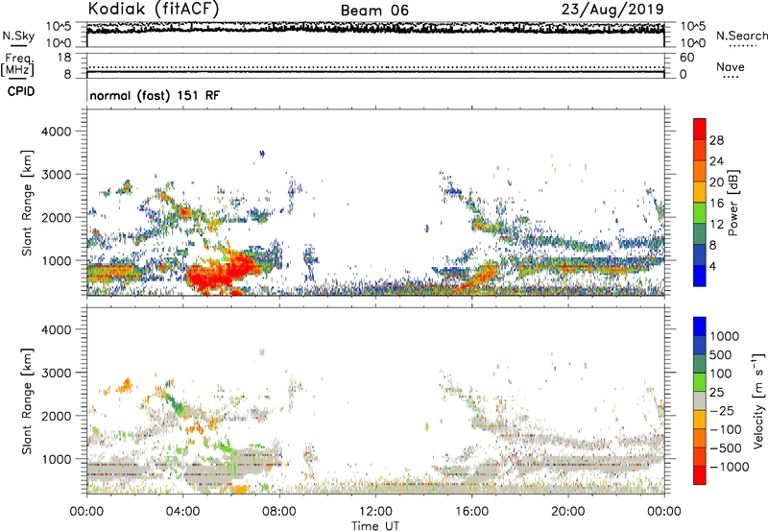Click the 'Power [dB]' colorbar title
Screen dimensions: 768x532
click(732, 203)
